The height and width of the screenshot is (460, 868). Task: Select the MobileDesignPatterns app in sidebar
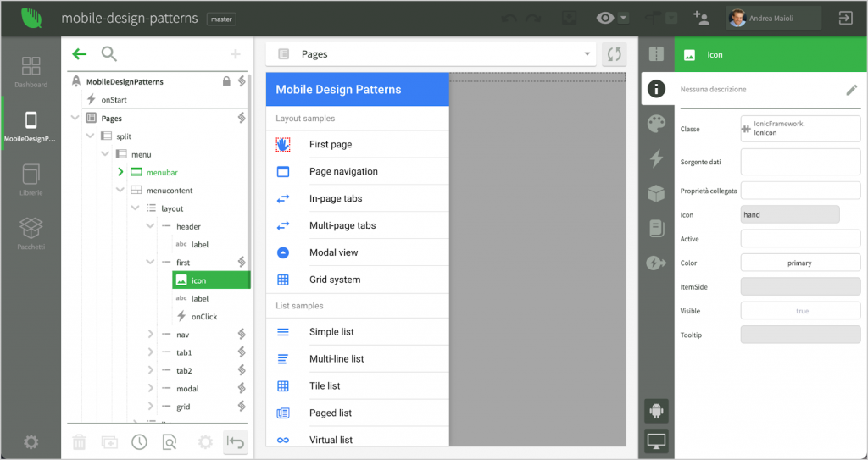coord(31,126)
